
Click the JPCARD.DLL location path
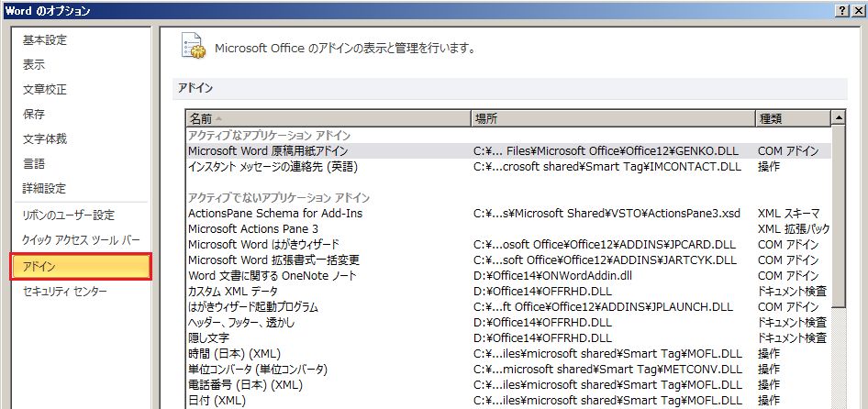coord(605,245)
